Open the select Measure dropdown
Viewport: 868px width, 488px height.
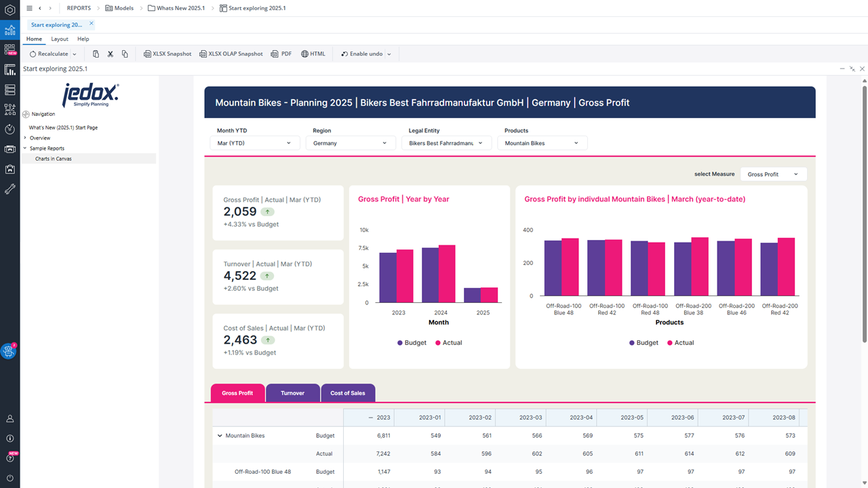tap(773, 174)
